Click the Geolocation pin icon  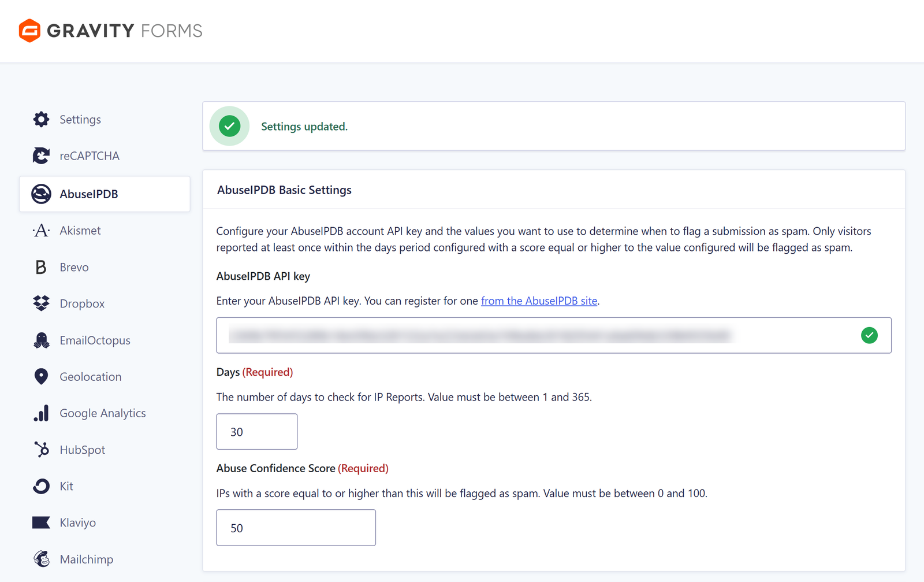coord(41,377)
